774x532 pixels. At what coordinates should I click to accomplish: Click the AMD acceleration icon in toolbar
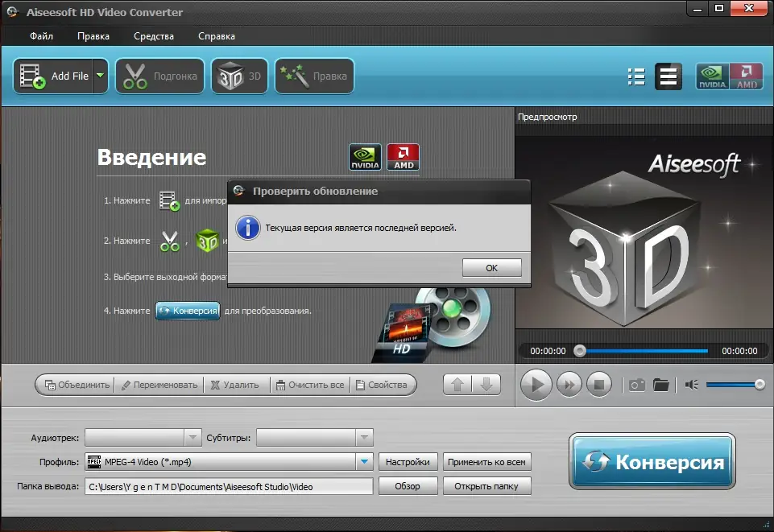747,76
